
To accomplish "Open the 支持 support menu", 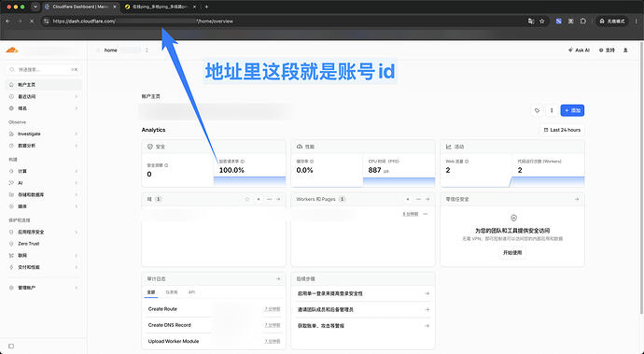I will pyautogui.click(x=607, y=50).
